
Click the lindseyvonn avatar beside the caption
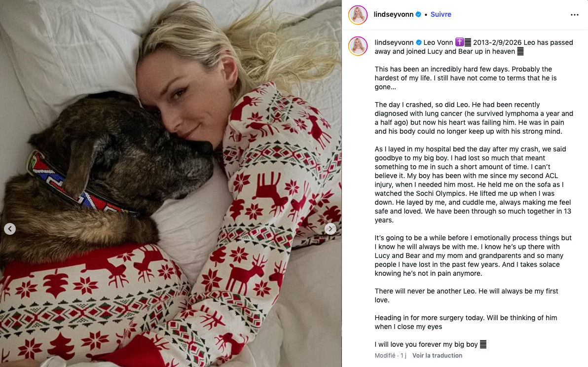tap(358, 46)
